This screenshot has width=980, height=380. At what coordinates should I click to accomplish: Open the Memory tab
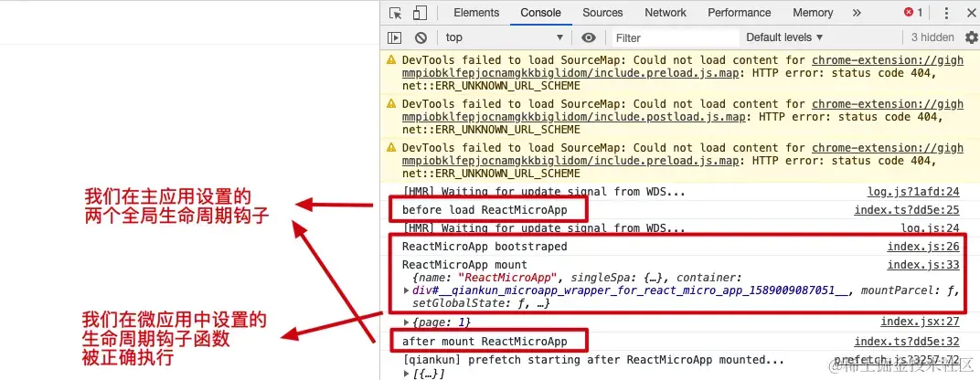tap(813, 13)
